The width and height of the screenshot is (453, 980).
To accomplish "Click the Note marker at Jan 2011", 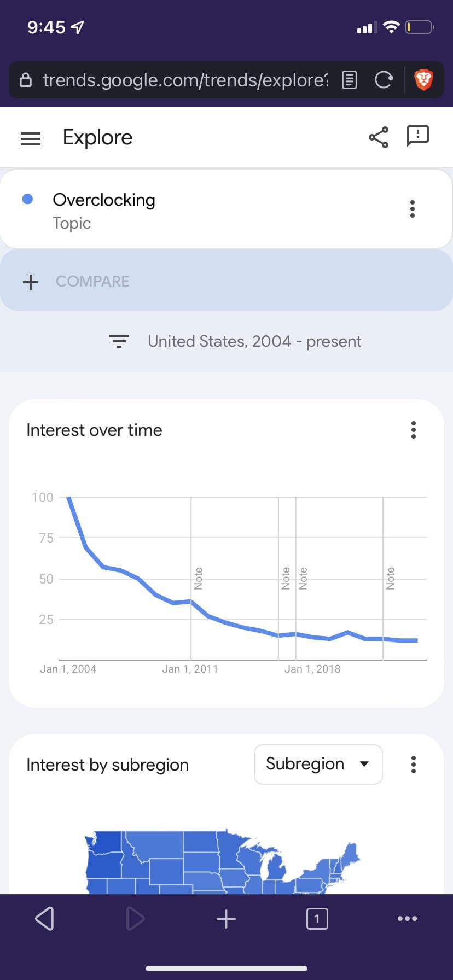I will (x=198, y=578).
